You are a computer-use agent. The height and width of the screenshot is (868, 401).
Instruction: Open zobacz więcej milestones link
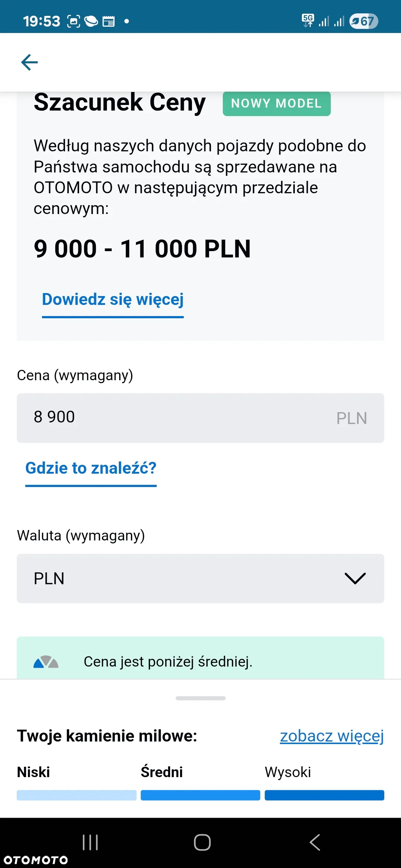point(332,736)
